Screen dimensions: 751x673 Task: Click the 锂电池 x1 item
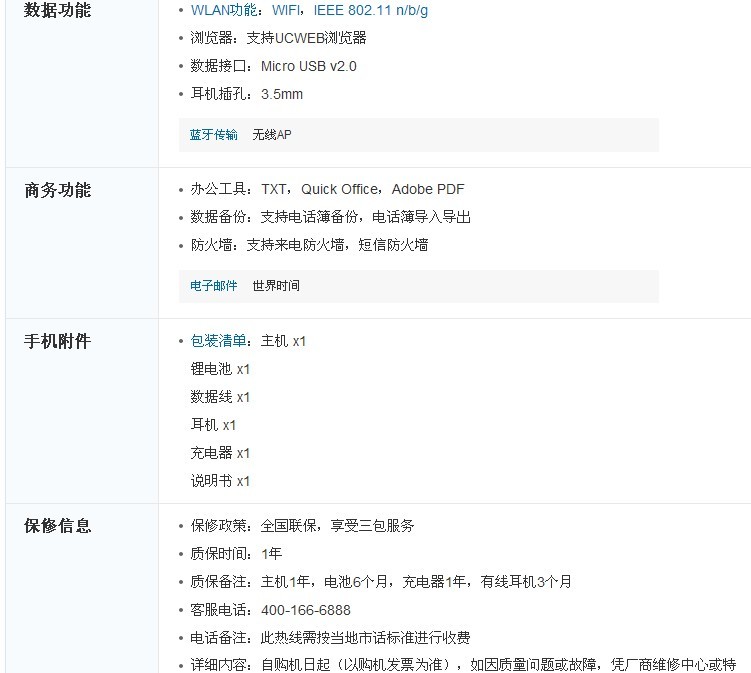[220, 369]
